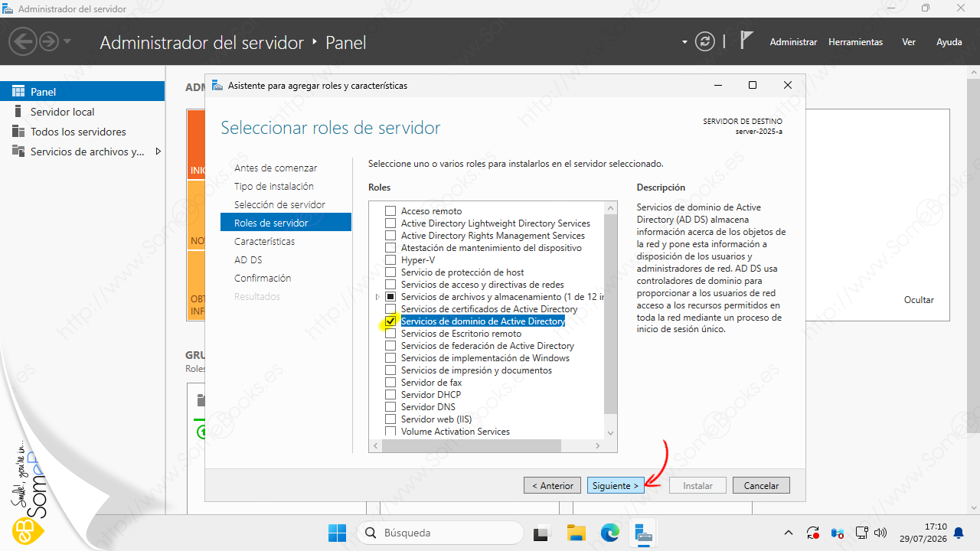Jump to the Características step

[x=264, y=241]
